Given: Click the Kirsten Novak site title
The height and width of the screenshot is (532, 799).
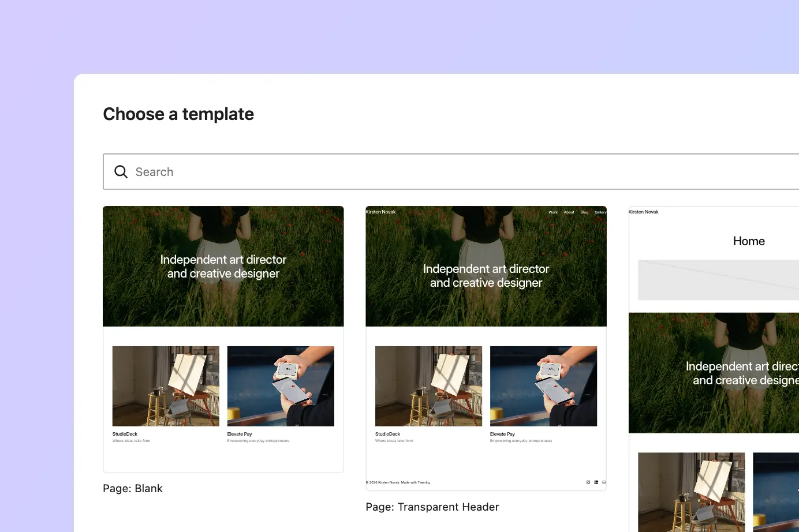Looking at the screenshot, I should [380, 212].
